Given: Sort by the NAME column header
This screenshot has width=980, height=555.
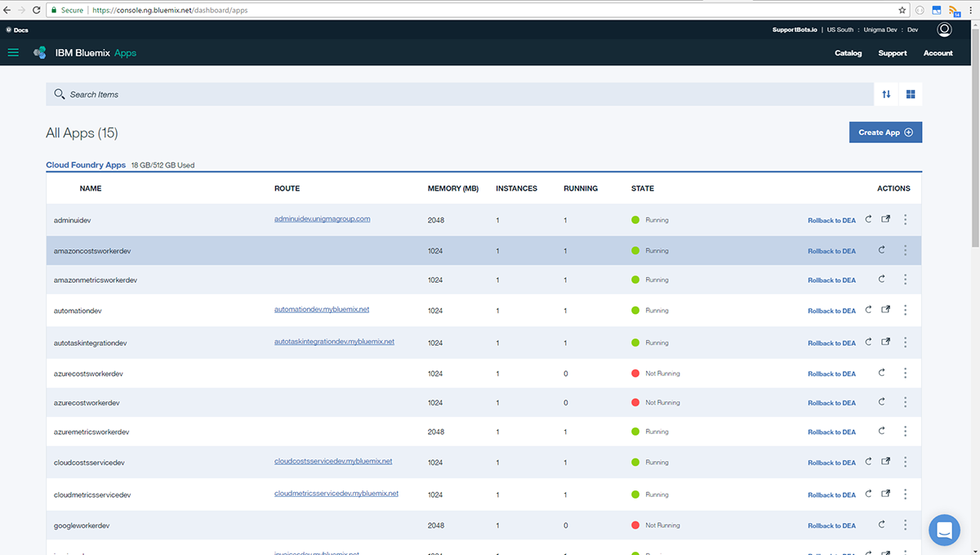Looking at the screenshot, I should [91, 189].
